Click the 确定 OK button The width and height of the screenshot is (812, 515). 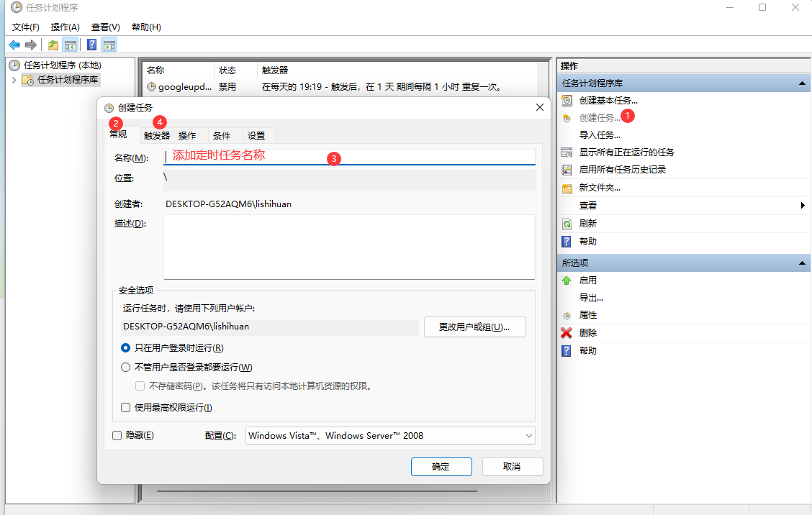[441, 467]
